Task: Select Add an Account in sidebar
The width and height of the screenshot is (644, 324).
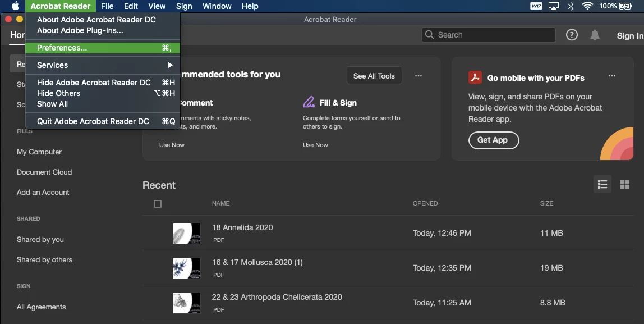Action: pos(43,192)
